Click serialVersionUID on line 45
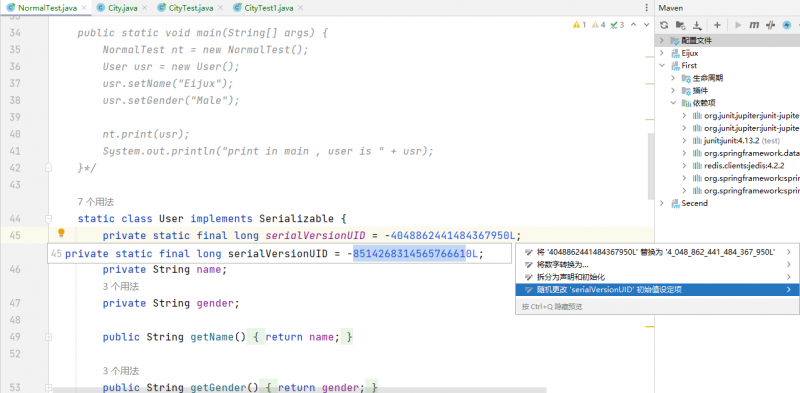Viewport: 800px width, 393px height. [315, 236]
